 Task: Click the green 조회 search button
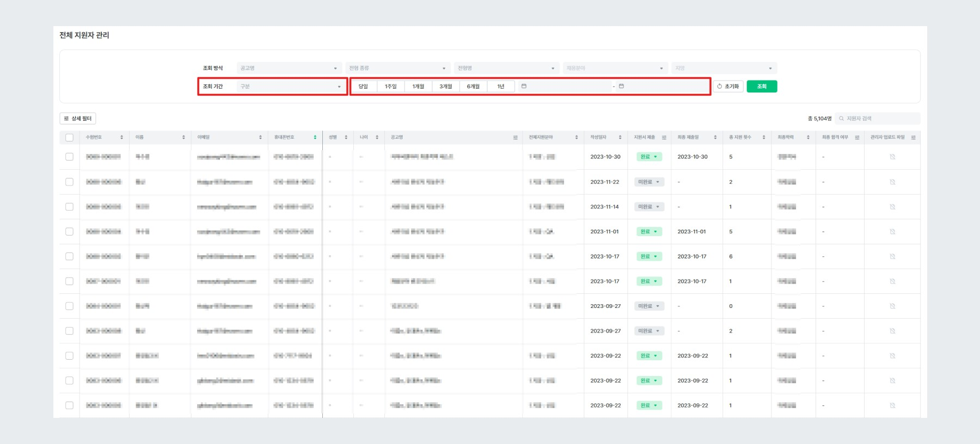762,87
